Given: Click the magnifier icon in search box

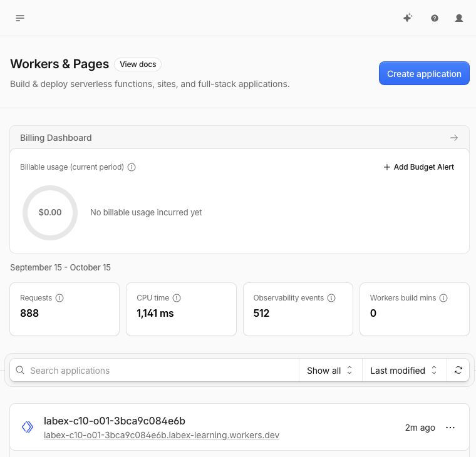Looking at the screenshot, I should point(20,370).
